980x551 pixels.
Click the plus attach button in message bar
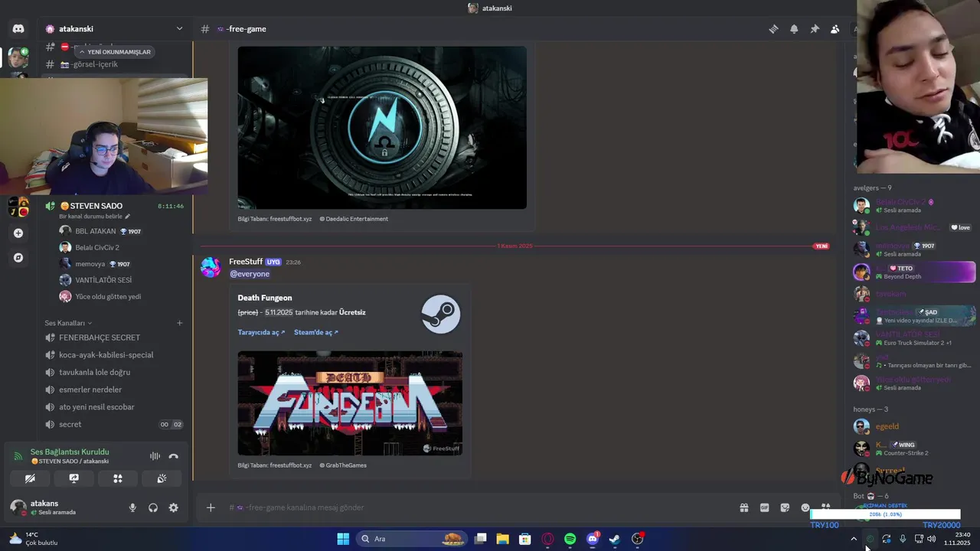(x=211, y=507)
